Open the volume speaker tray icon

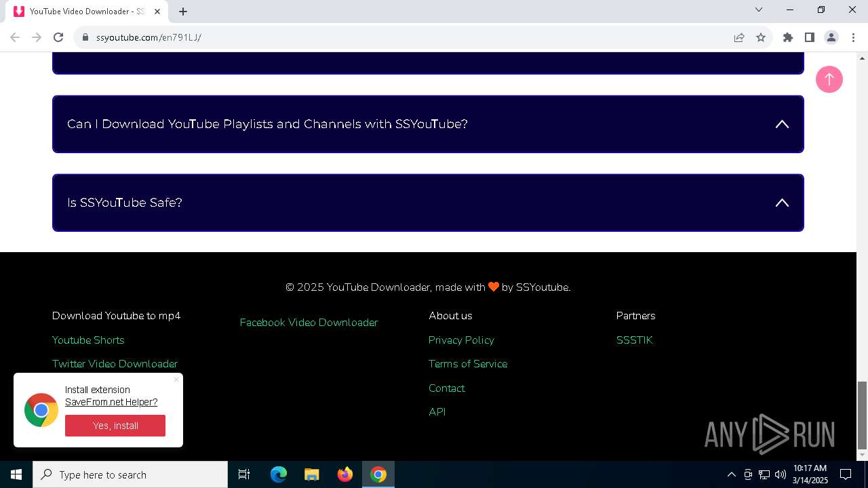point(781,474)
